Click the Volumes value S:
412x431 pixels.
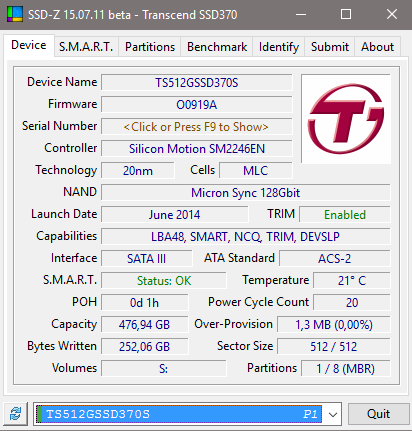(x=164, y=369)
